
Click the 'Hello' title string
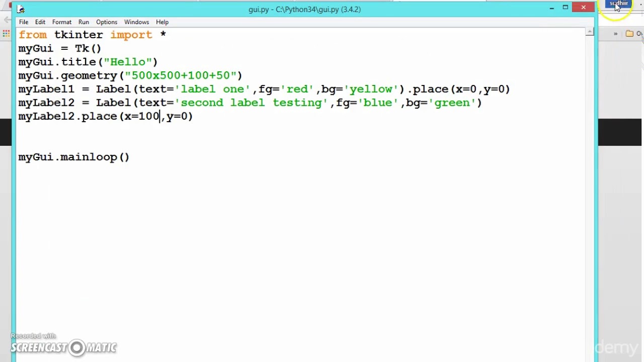[128, 62]
